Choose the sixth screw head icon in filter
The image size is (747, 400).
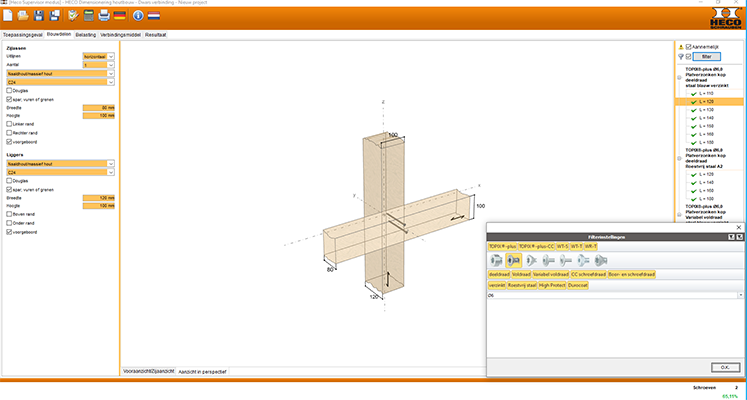click(x=583, y=260)
